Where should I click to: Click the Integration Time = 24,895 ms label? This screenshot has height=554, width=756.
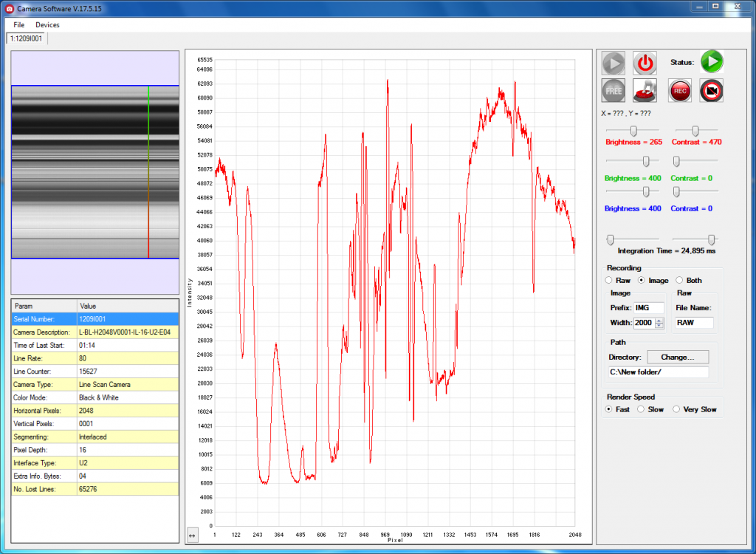tap(667, 250)
